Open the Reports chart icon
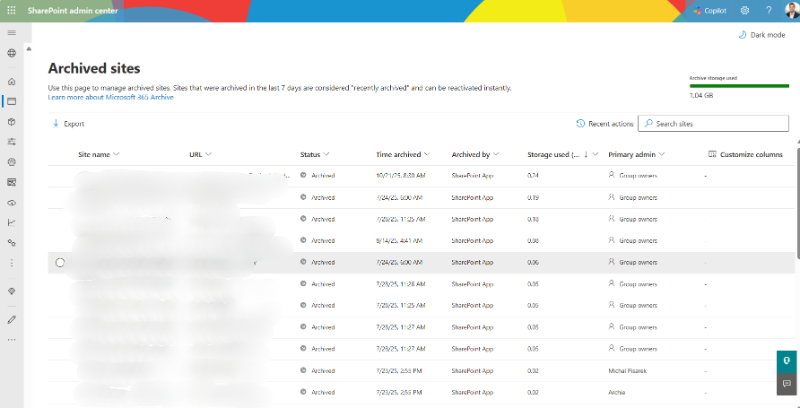Image resolution: width=800 pixels, height=408 pixels. (11, 222)
